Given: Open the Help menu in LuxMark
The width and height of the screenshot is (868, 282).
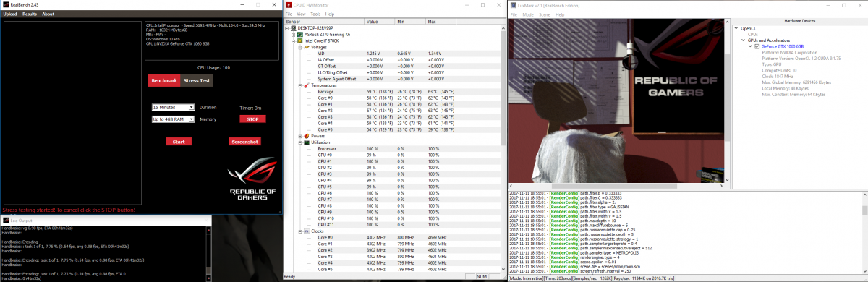Looking at the screenshot, I should pos(560,14).
